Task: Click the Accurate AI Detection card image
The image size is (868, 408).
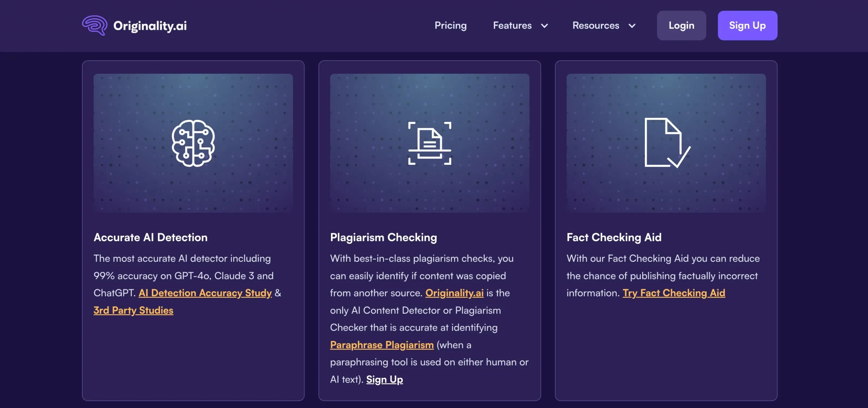Action: click(193, 143)
